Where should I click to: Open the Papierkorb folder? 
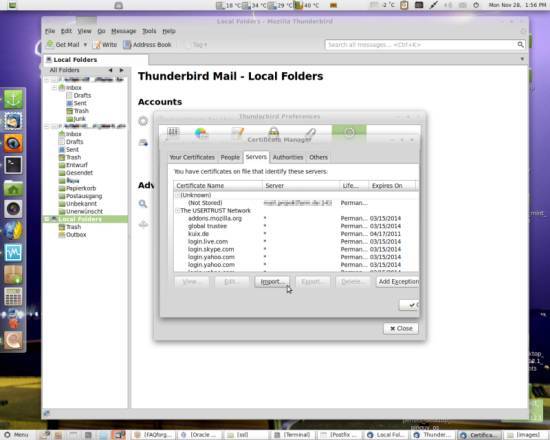point(81,188)
